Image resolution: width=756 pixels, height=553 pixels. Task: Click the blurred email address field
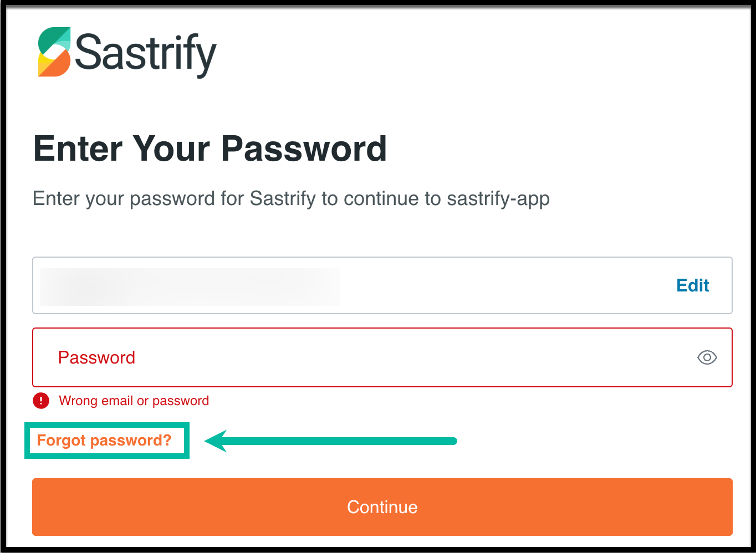[x=190, y=286]
